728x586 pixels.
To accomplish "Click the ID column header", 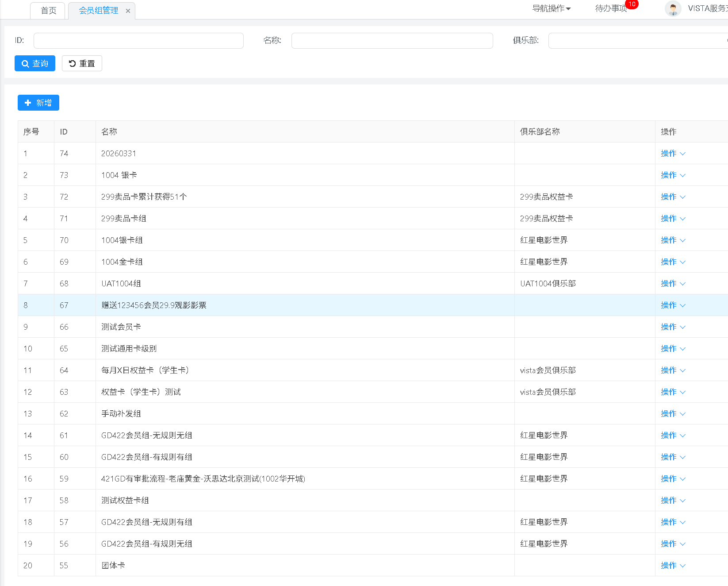I will [x=75, y=132].
